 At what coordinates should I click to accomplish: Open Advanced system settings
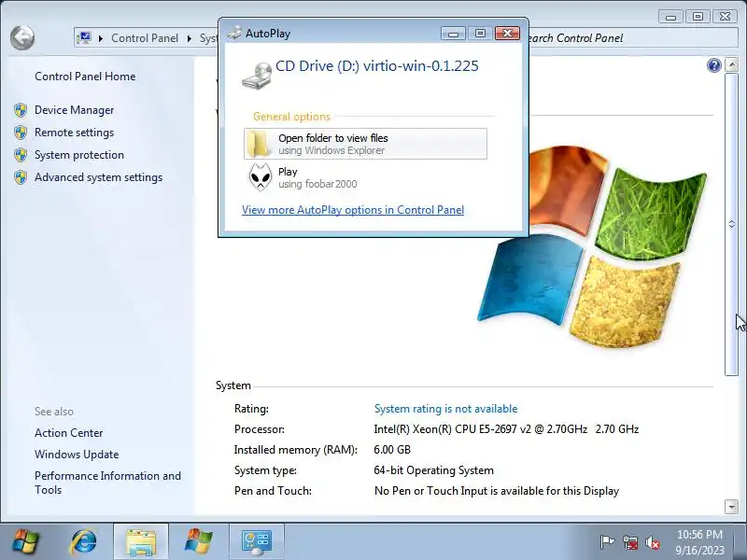pyautogui.click(x=99, y=177)
